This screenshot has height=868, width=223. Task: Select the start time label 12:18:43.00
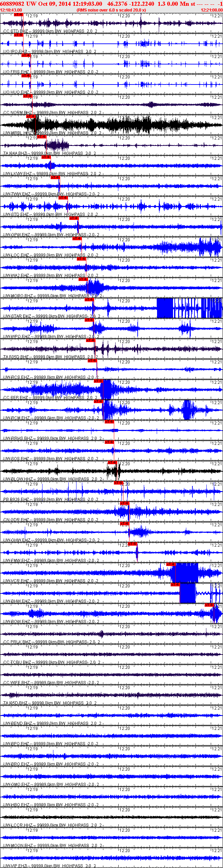(x=11, y=10)
